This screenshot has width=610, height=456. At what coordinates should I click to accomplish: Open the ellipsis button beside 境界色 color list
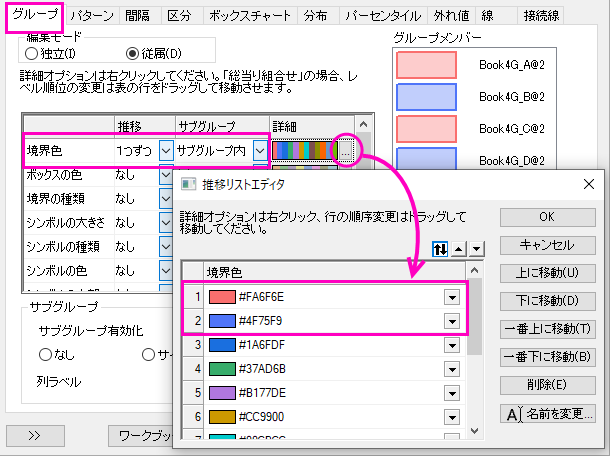point(345,151)
